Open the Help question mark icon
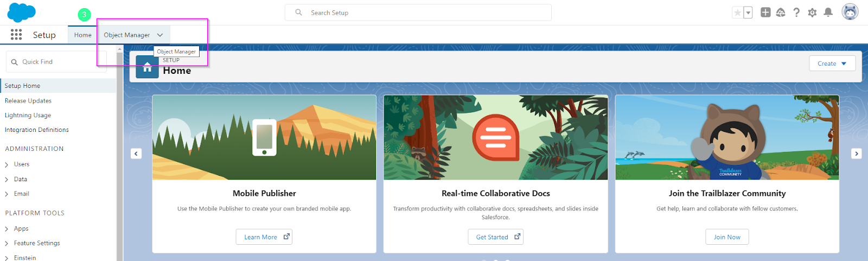 [x=796, y=12]
